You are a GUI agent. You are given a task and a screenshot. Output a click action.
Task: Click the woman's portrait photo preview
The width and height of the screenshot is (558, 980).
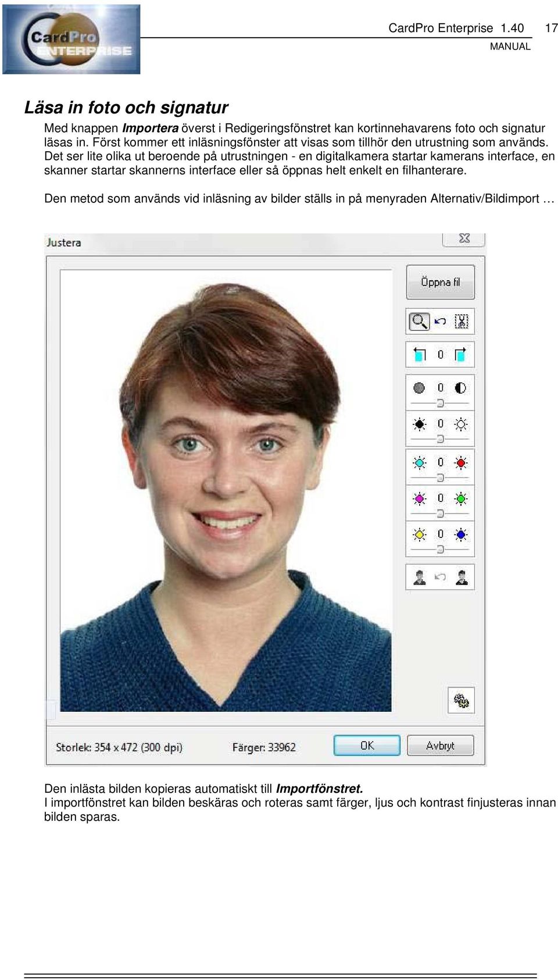coord(226,491)
